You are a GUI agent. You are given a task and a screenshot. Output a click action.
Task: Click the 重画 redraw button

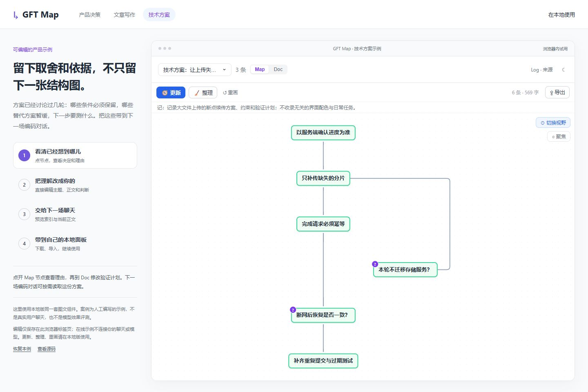(230, 93)
